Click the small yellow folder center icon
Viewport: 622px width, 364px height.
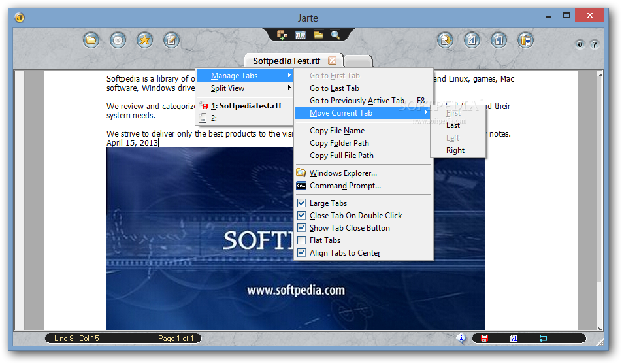[x=318, y=35]
